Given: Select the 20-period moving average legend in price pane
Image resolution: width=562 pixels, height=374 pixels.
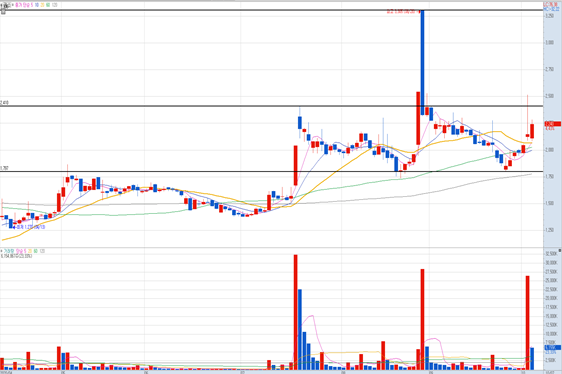Looking at the screenshot, I should coord(42,5).
